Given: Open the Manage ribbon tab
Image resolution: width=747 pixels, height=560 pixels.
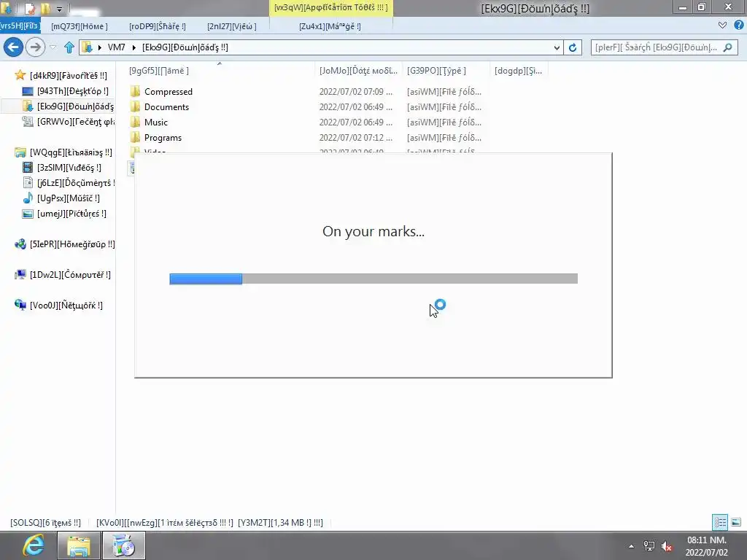Looking at the screenshot, I should [x=330, y=26].
